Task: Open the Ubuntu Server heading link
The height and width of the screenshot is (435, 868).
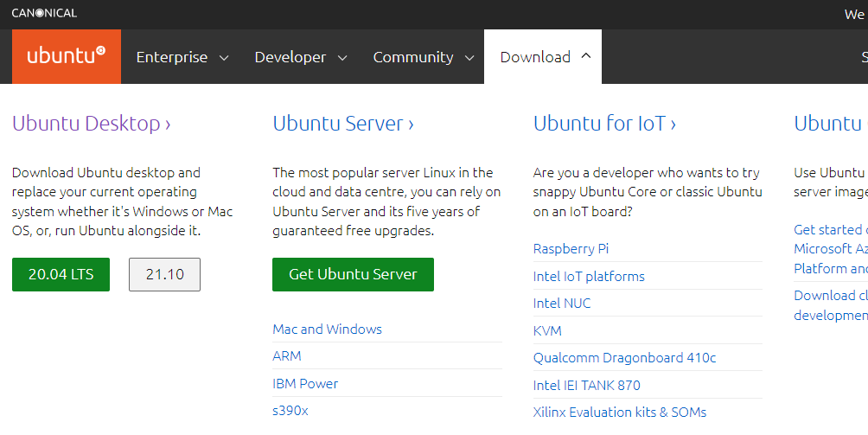Action: tap(343, 123)
